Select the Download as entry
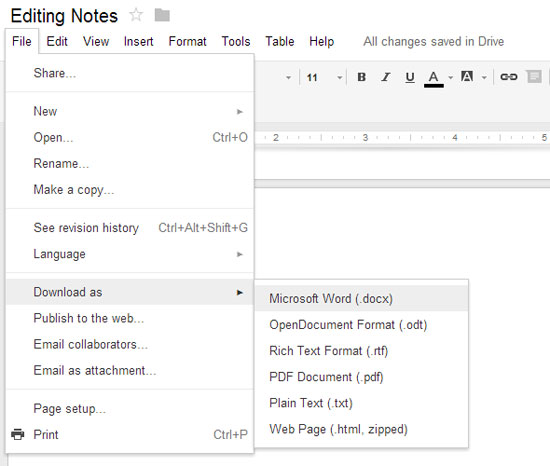The height and width of the screenshot is (466, 550). click(x=129, y=292)
